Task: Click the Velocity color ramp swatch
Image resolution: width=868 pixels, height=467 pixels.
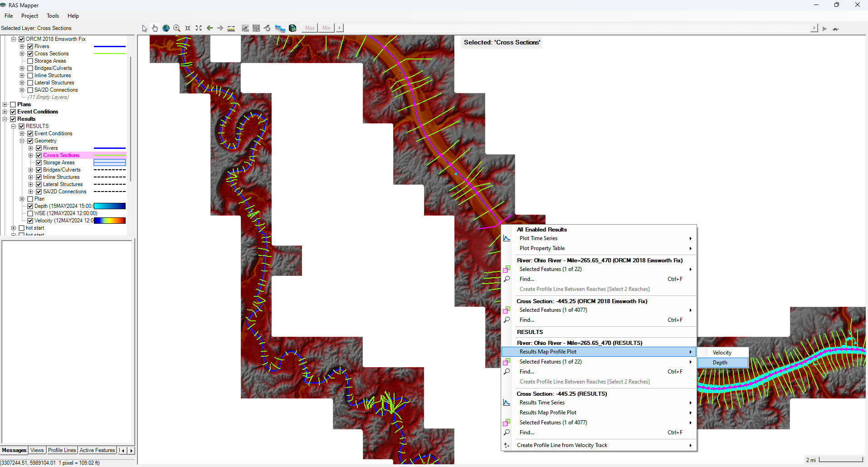Action: [x=110, y=221]
